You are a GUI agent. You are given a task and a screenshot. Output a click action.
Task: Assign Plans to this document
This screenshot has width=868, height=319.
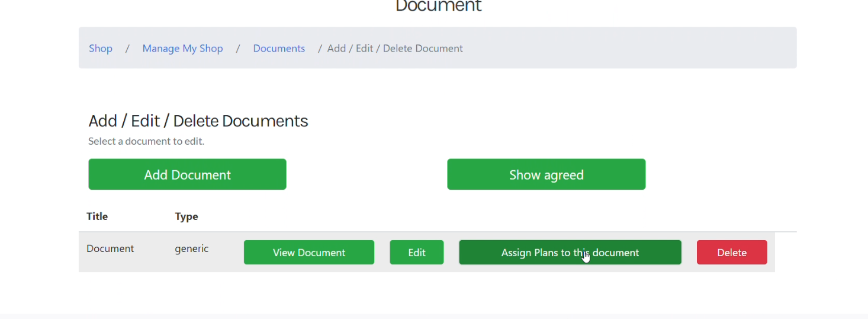click(570, 252)
